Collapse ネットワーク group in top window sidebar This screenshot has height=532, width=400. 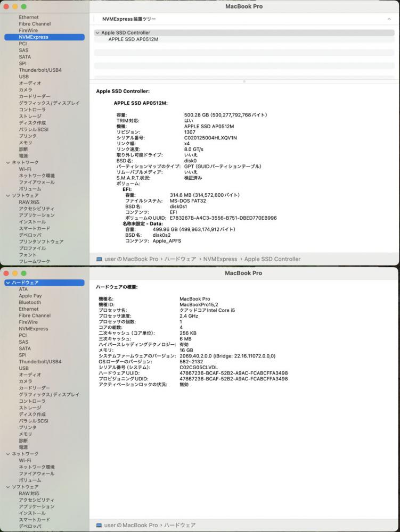pos(8,162)
